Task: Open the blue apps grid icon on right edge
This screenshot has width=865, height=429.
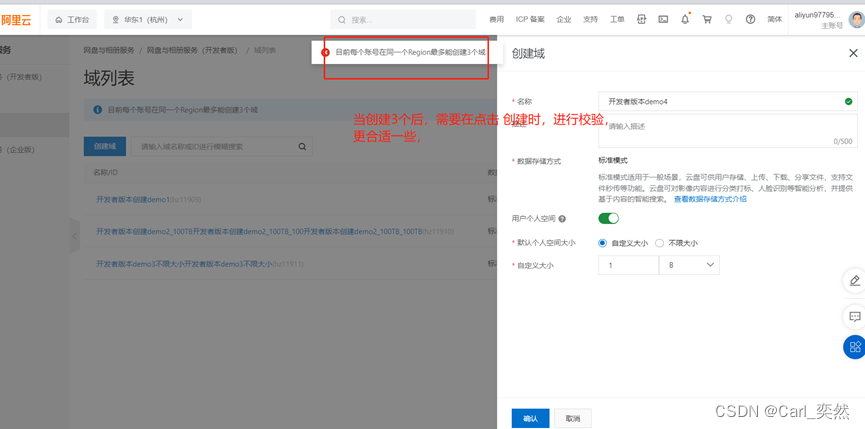Action: click(x=855, y=347)
